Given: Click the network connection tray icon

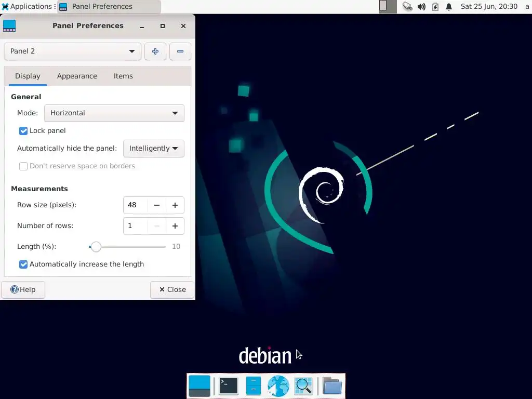Looking at the screenshot, I should point(407,6).
